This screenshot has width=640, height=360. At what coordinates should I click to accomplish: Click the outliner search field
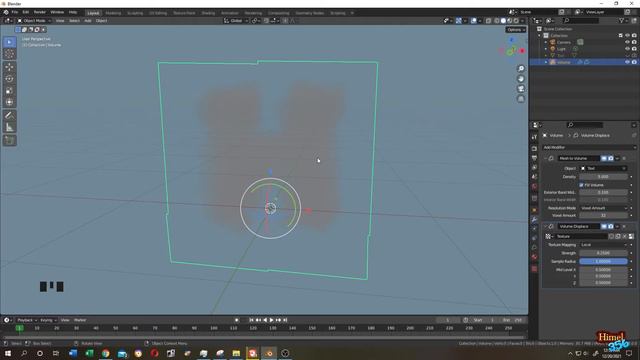point(582,20)
